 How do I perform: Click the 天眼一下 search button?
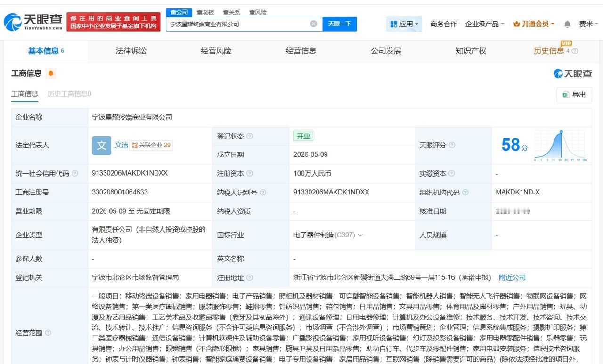click(340, 24)
